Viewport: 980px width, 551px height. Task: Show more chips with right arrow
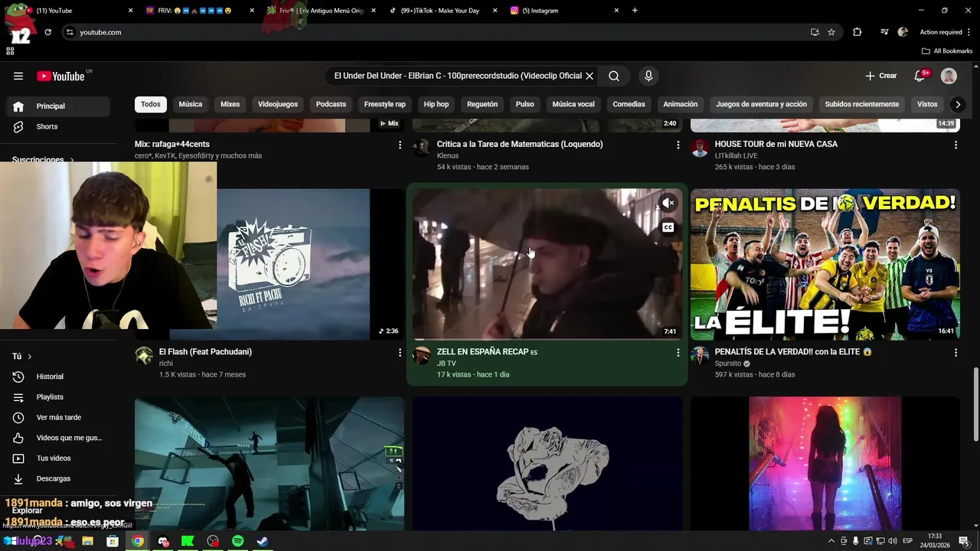point(957,104)
